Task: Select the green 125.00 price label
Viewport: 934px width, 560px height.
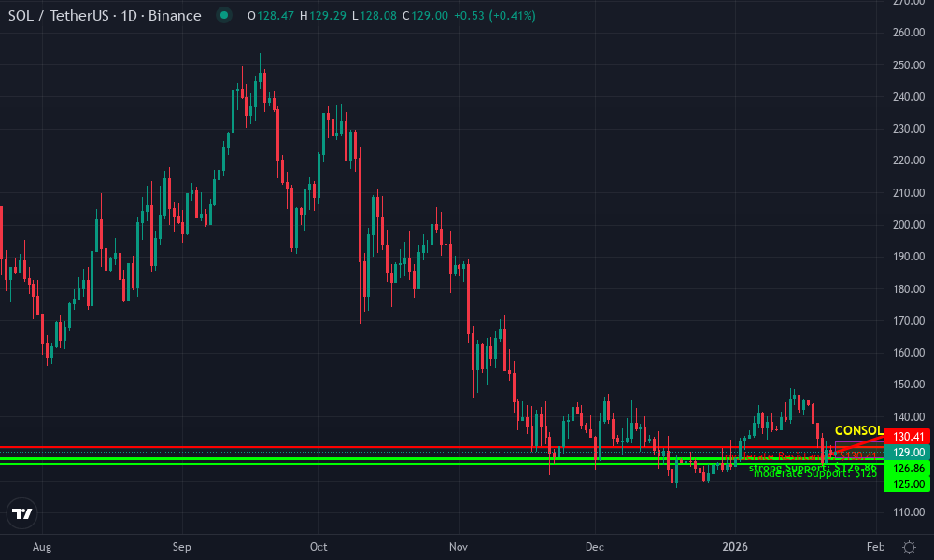Action: coord(908,483)
